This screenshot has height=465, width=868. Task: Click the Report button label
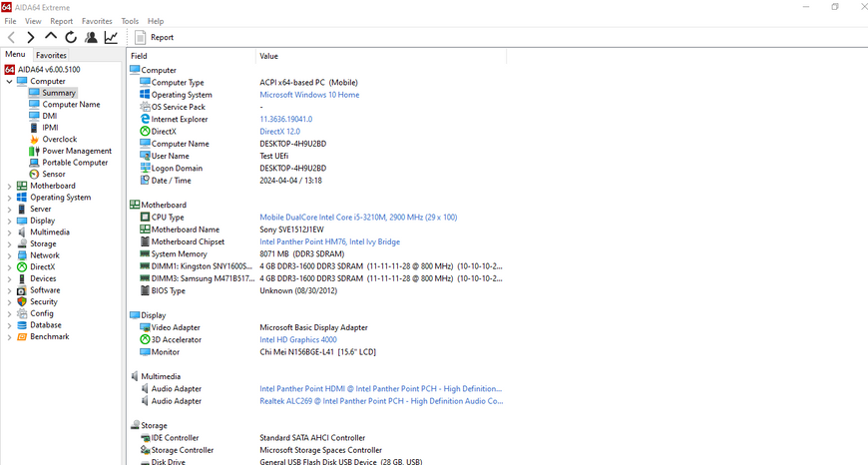pos(162,37)
